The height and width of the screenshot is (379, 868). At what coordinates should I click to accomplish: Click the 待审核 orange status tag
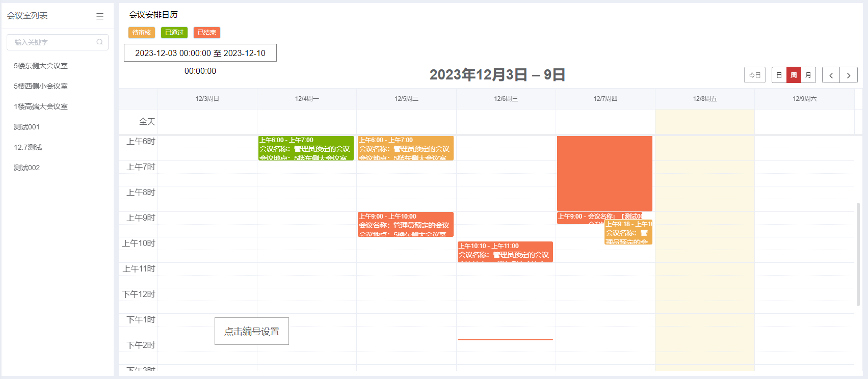pyautogui.click(x=141, y=33)
